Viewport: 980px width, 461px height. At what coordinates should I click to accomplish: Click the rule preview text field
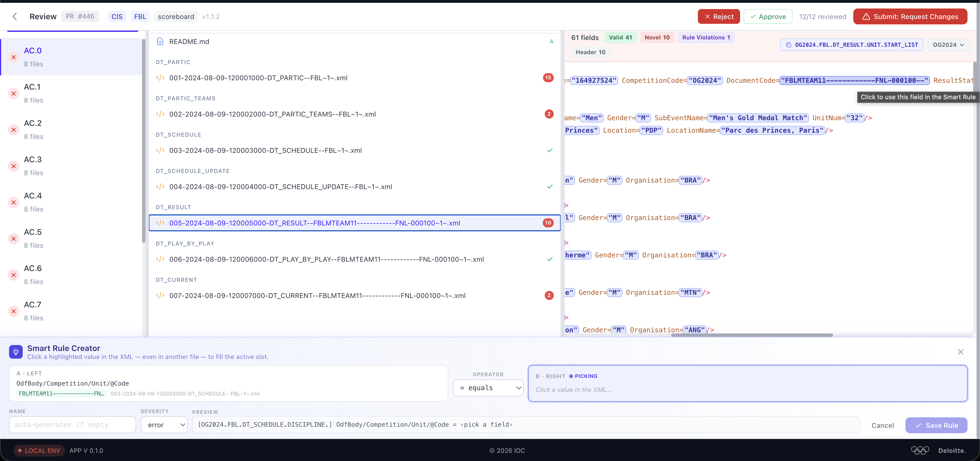click(526, 424)
